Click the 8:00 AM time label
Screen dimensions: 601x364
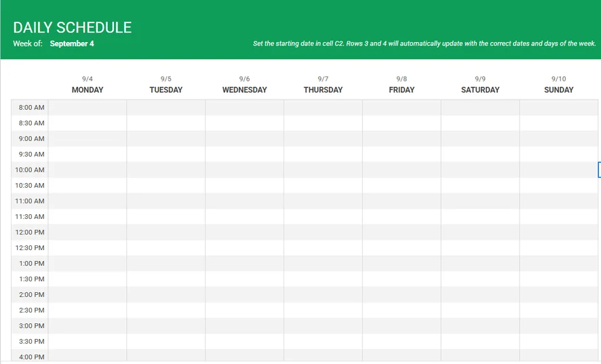(31, 108)
